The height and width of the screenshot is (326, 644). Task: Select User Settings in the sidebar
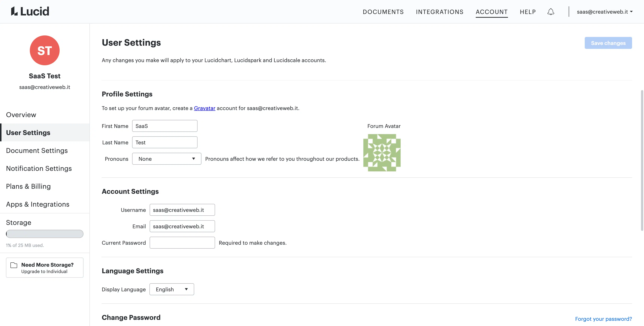coord(45,132)
